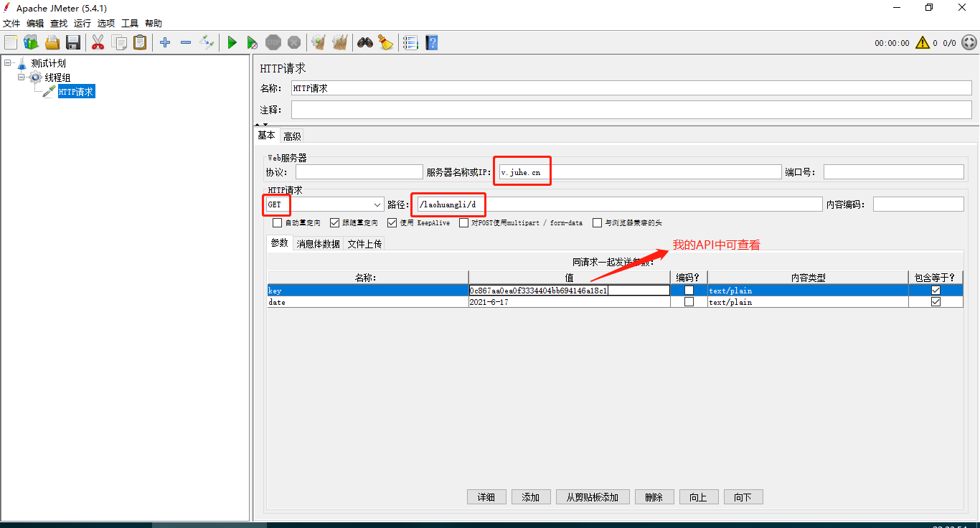This screenshot has height=528, width=980.
Task: Click the Copy icon in toolbar
Action: (x=119, y=42)
